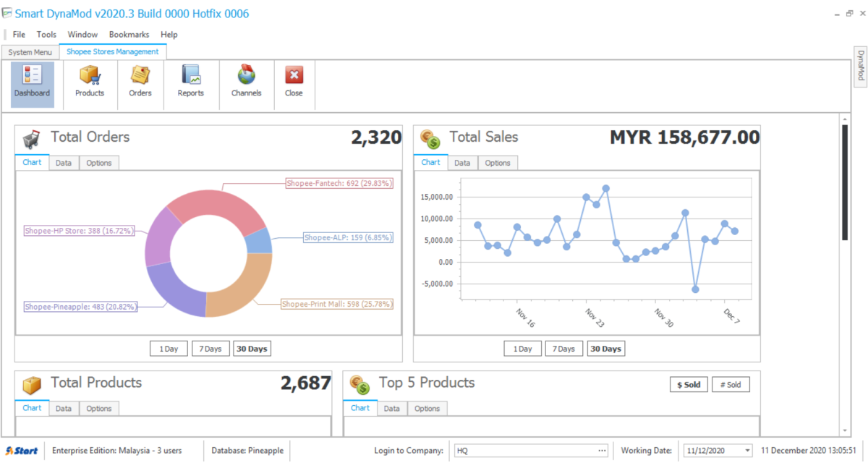Click the app icon in title bar
This screenshot has height=463, width=868.
pos(7,14)
